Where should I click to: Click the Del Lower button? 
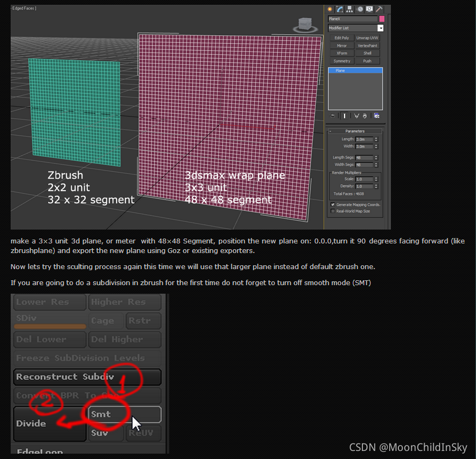pyautogui.click(x=50, y=340)
